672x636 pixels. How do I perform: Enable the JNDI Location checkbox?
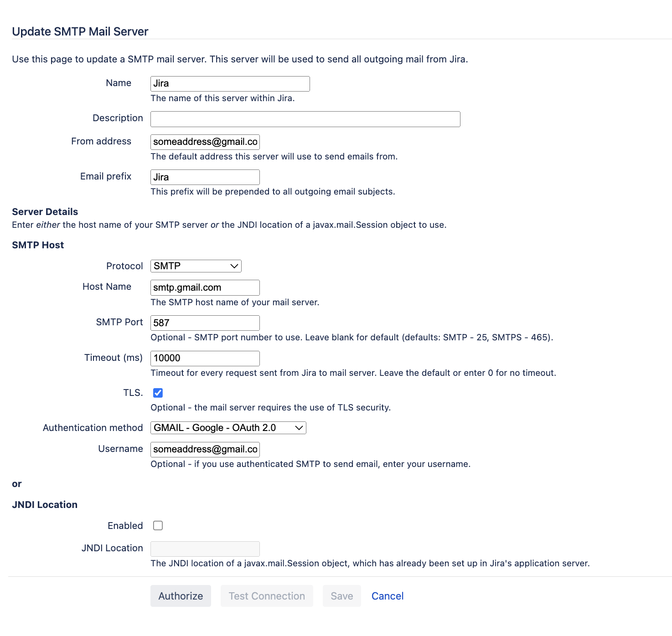pos(158,526)
